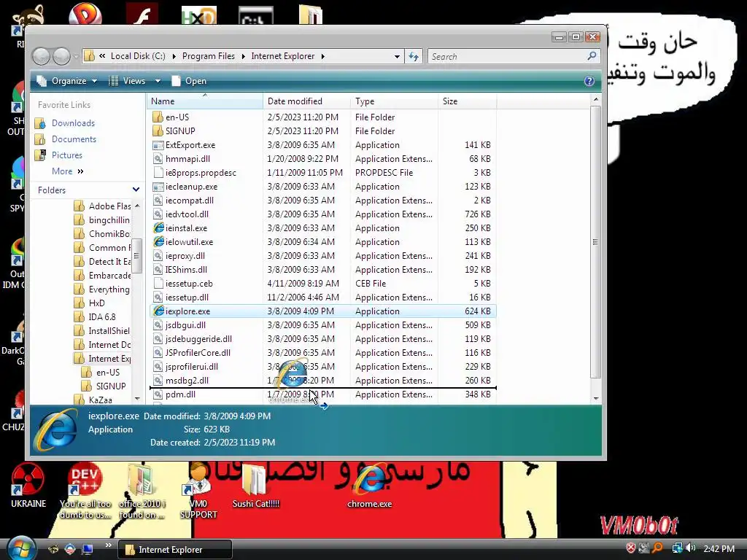Click the large IE icon in details pane
This screenshot has height=560, width=747.
[58, 430]
